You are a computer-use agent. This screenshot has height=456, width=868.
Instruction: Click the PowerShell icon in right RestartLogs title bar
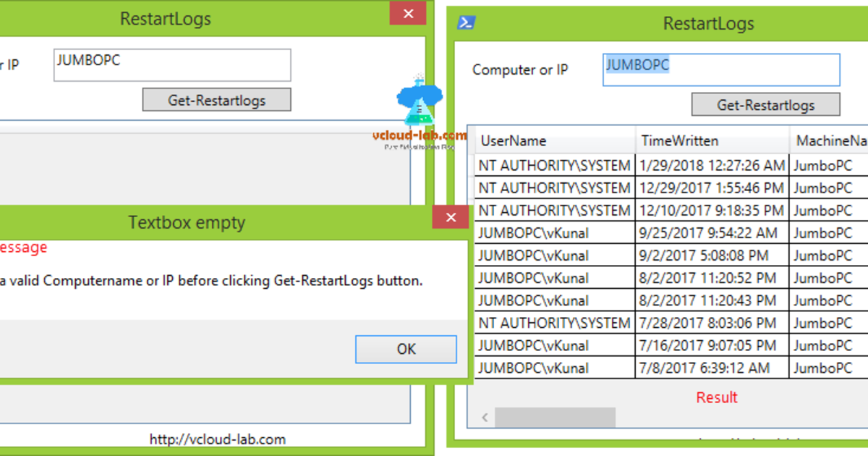(x=466, y=23)
